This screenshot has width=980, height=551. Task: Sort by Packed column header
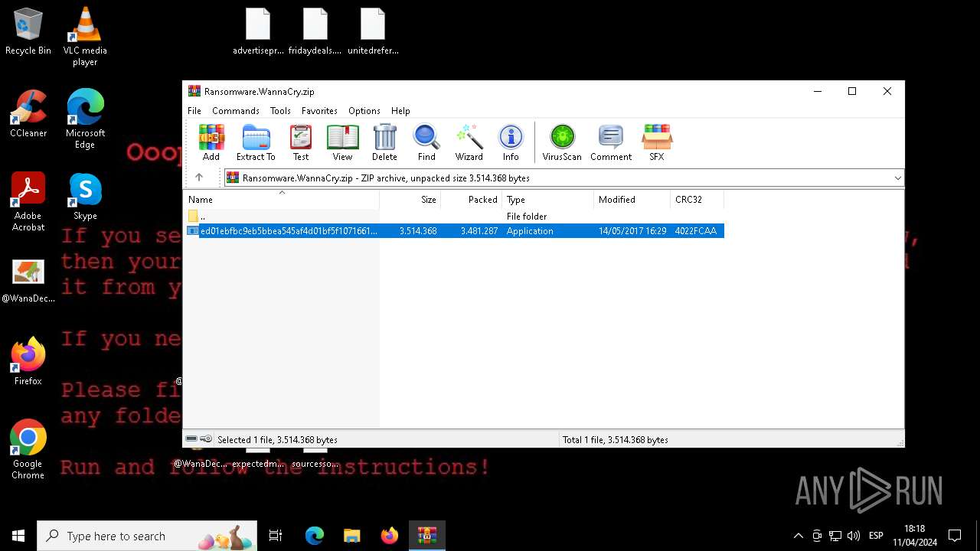(x=472, y=200)
